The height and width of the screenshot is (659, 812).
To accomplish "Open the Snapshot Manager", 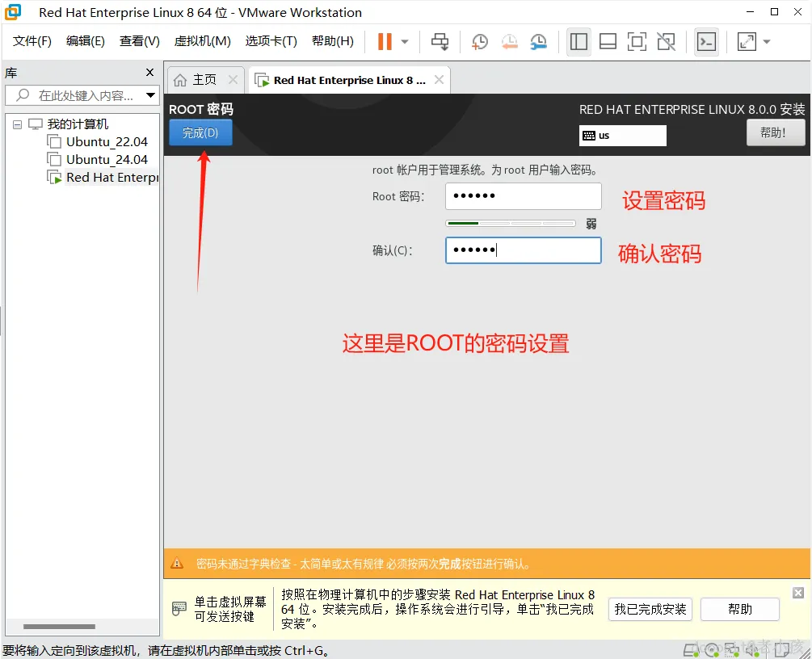I will 538,41.
